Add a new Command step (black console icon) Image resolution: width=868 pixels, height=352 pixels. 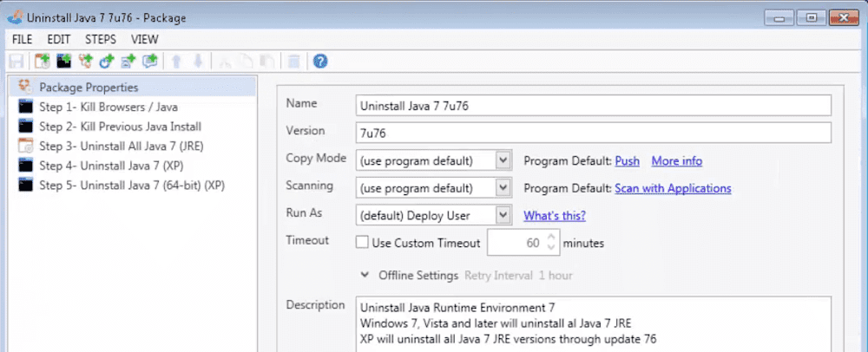63,62
